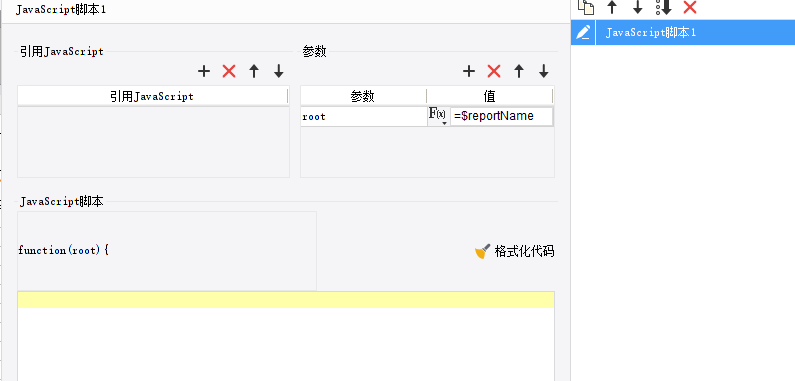The image size is (795, 381).
Task: Click pencil edit icon for JavaScript脚本1
Action: click(583, 32)
